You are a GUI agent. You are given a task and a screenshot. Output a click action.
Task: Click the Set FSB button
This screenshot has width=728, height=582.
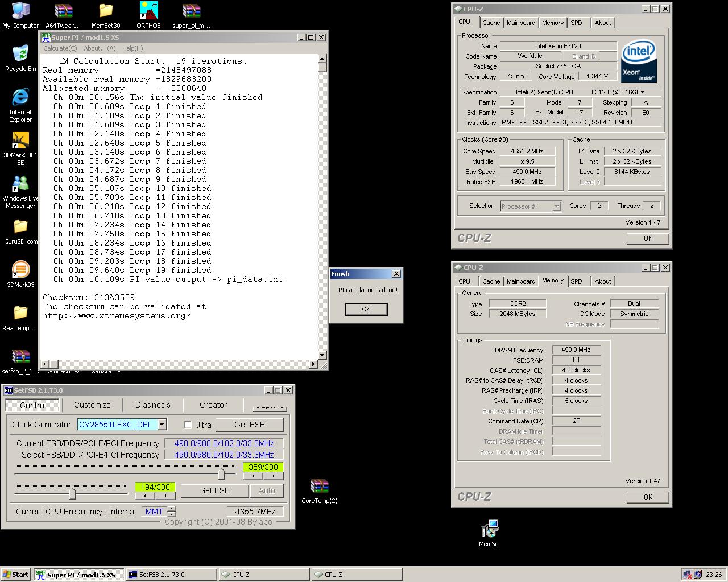tap(215, 490)
